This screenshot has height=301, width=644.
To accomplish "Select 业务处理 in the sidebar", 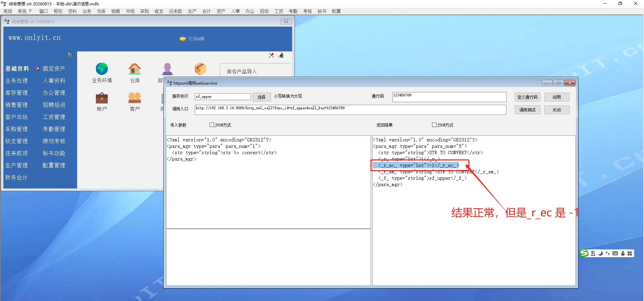I will coord(16,81).
